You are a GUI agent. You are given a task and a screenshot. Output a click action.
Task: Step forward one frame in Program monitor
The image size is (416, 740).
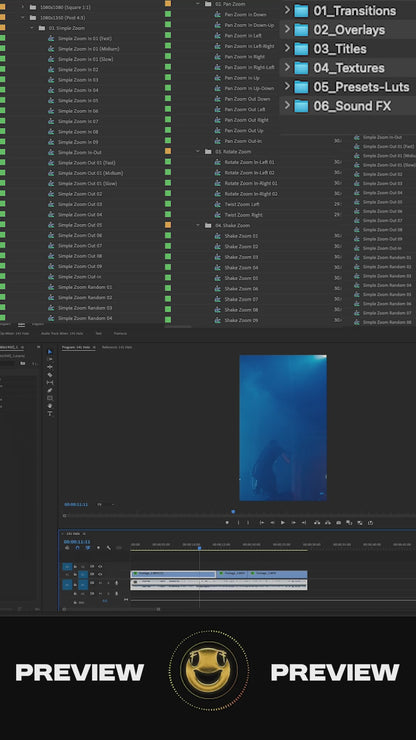293,522
